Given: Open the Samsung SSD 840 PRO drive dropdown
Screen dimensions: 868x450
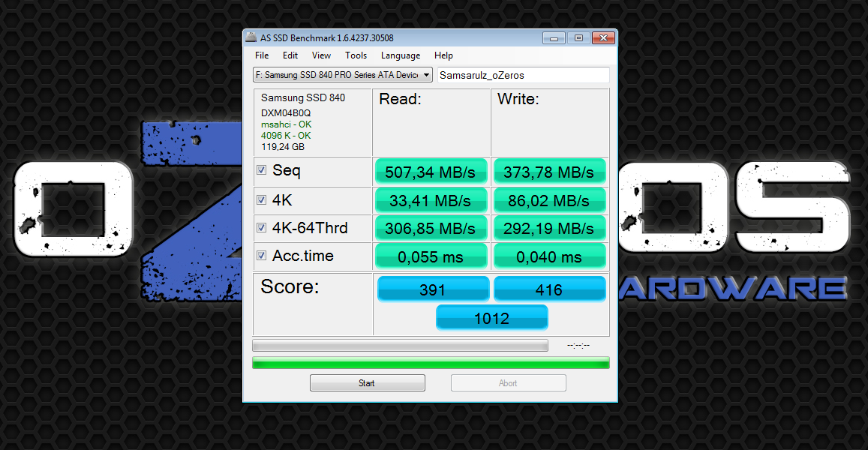Looking at the screenshot, I should (x=343, y=75).
